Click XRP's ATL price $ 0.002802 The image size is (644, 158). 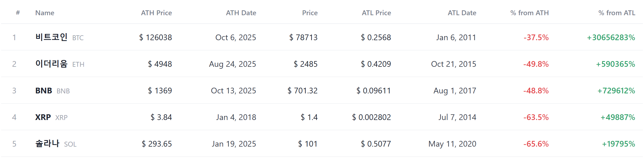tap(371, 117)
